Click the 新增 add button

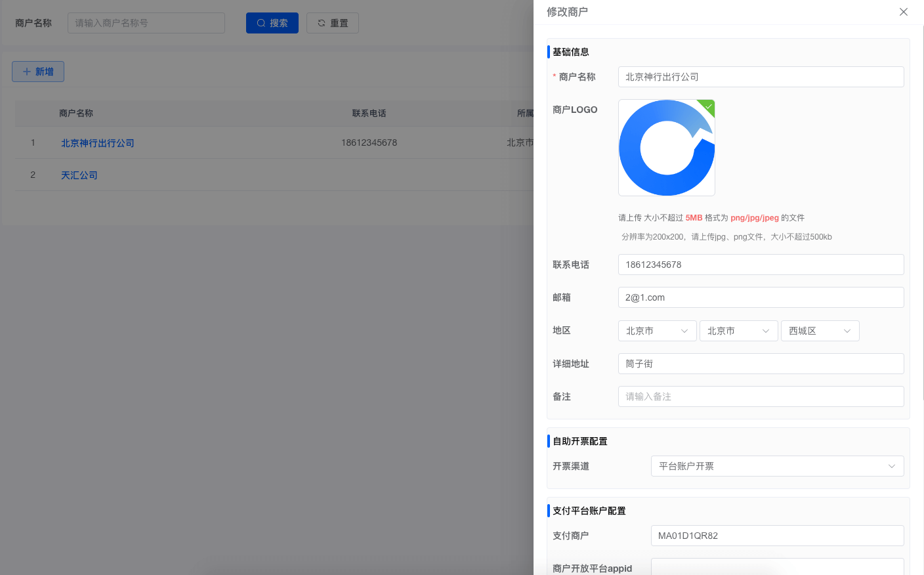(38, 72)
